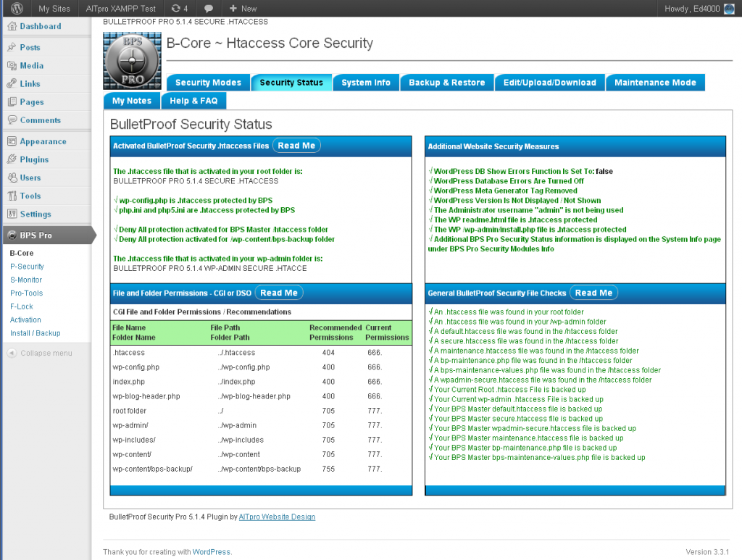Open the Backup & Restore tab
Image resolution: width=742 pixels, height=560 pixels.
[447, 83]
